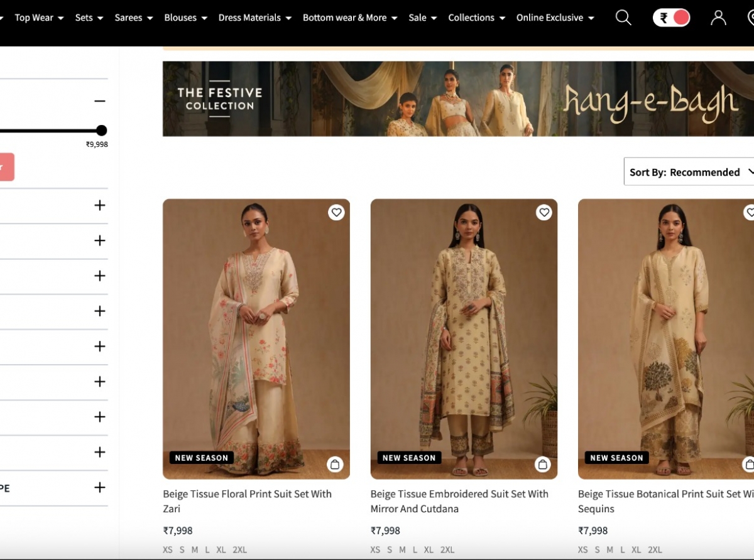
Task: Open the Sarees menu
Action: [133, 18]
